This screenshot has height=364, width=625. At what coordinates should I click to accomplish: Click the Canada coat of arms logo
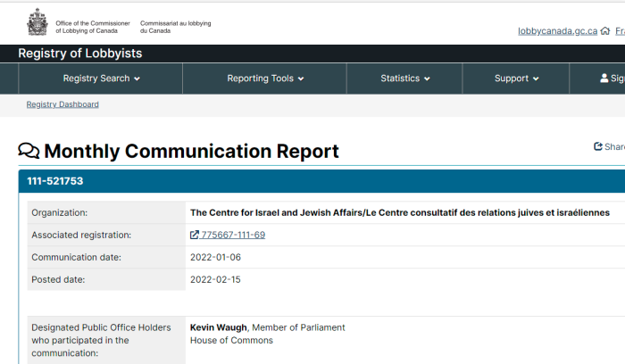pos(37,22)
